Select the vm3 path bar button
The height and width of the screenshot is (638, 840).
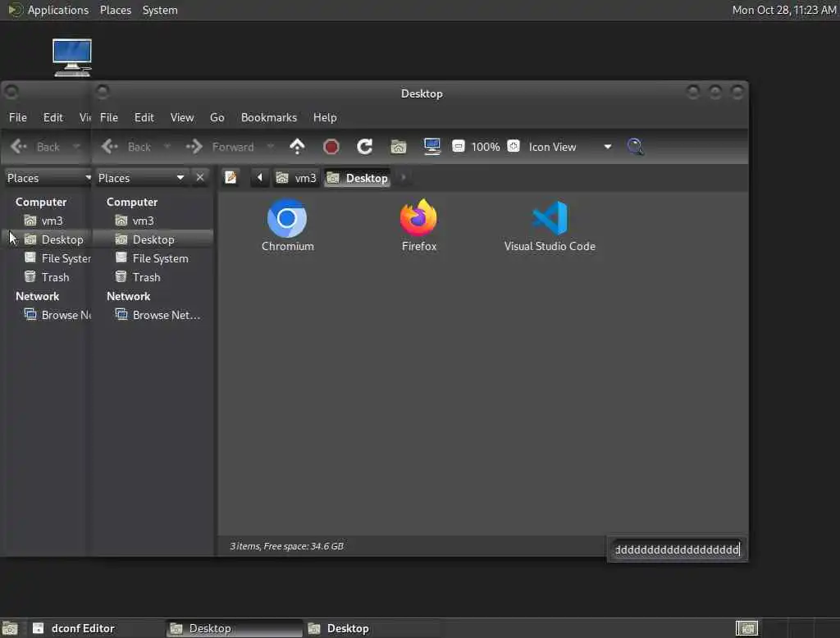296,178
